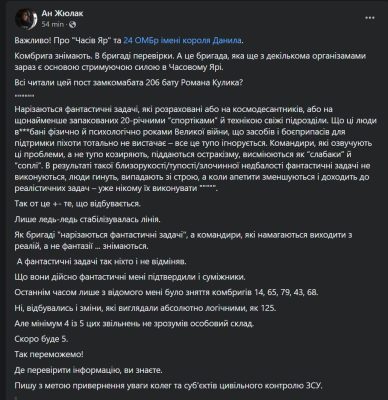Click the line beginning Важливо! Про "Часів Яр"
This screenshot has width=388, height=400.
click(129, 40)
